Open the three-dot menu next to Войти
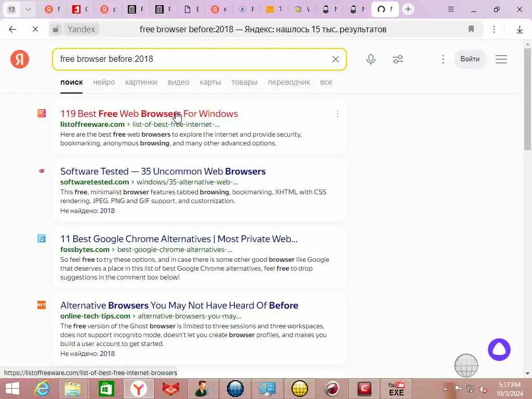Screen dimensions: 532x399 pyautogui.click(x=443, y=59)
